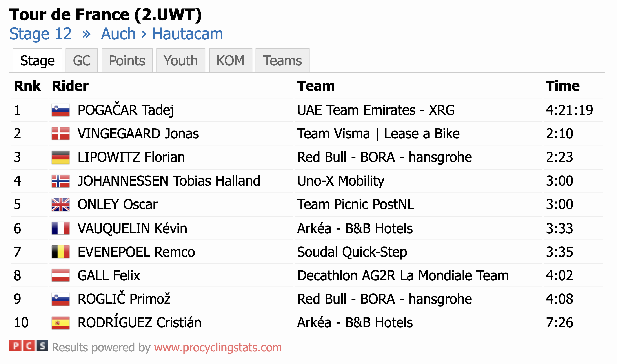
Task: Click the British flag next to Onley
Action: tap(61, 205)
